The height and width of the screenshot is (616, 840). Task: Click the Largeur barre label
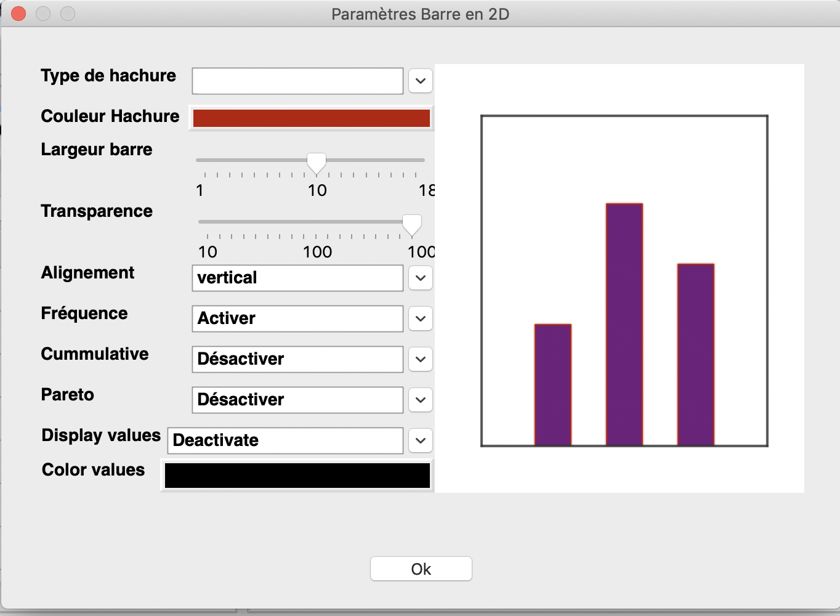pyautogui.click(x=97, y=150)
